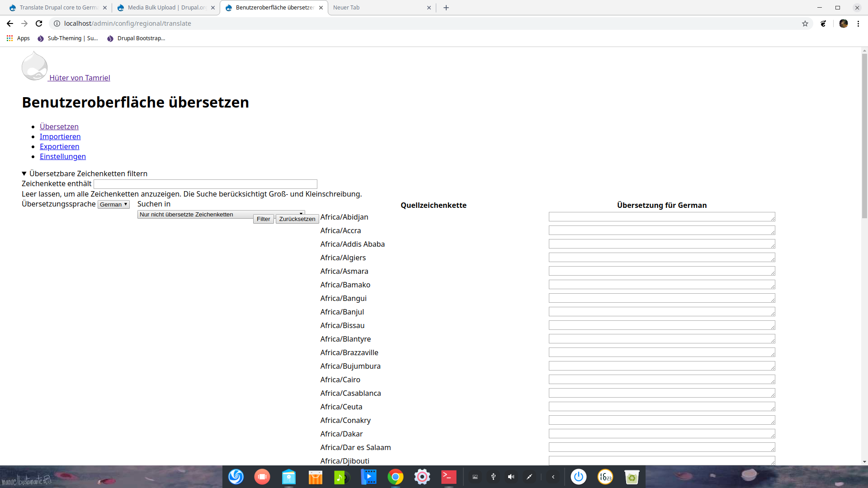The image size is (868, 488).
Task: Click the browser back arrow
Action: 10,23
